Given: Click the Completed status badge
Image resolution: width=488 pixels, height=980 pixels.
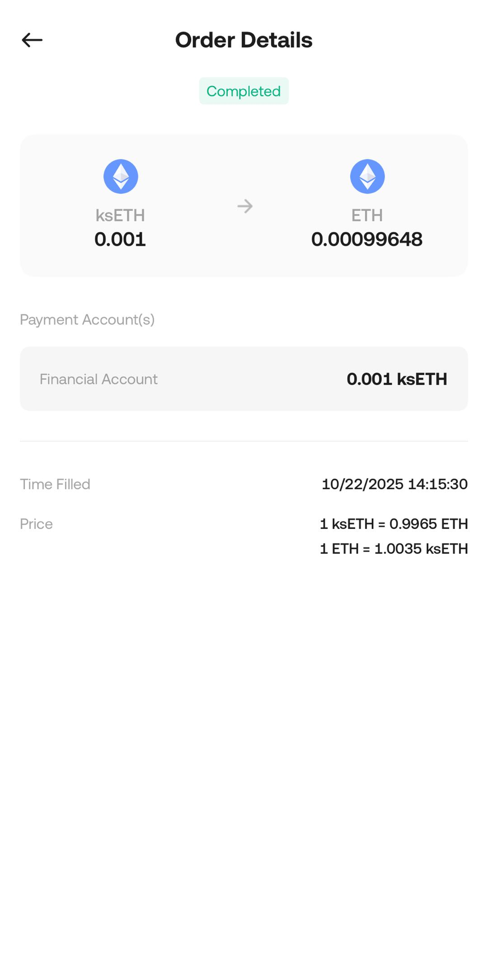Looking at the screenshot, I should 244,91.
